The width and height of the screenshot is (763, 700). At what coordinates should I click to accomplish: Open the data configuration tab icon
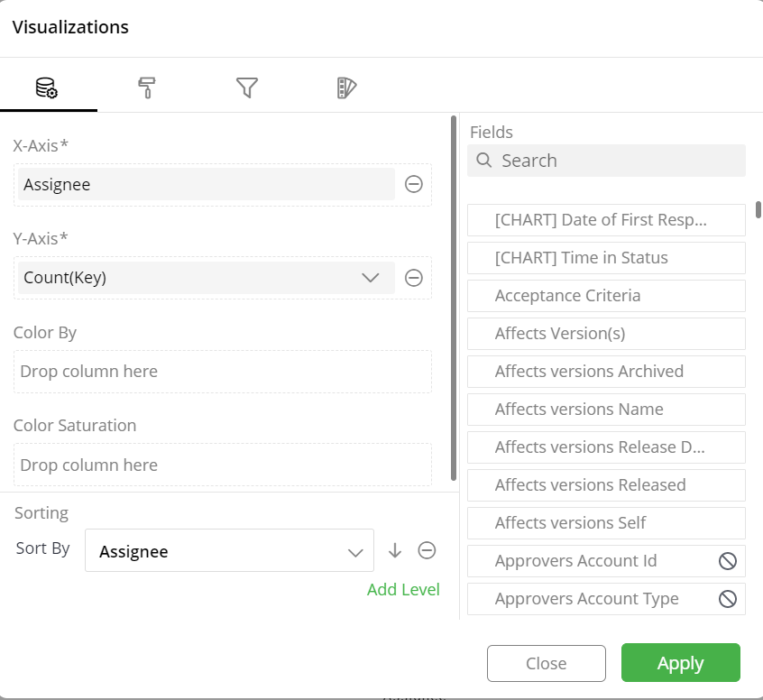click(47, 88)
